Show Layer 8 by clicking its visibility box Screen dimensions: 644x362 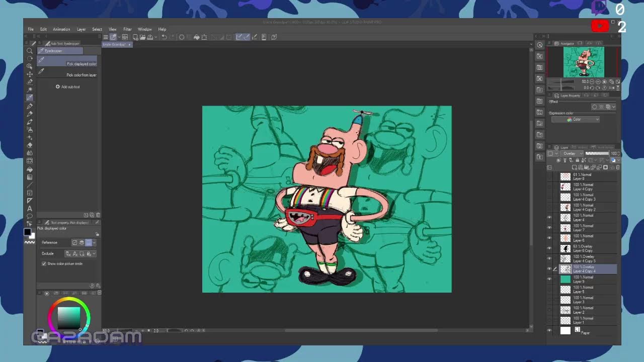(549, 176)
